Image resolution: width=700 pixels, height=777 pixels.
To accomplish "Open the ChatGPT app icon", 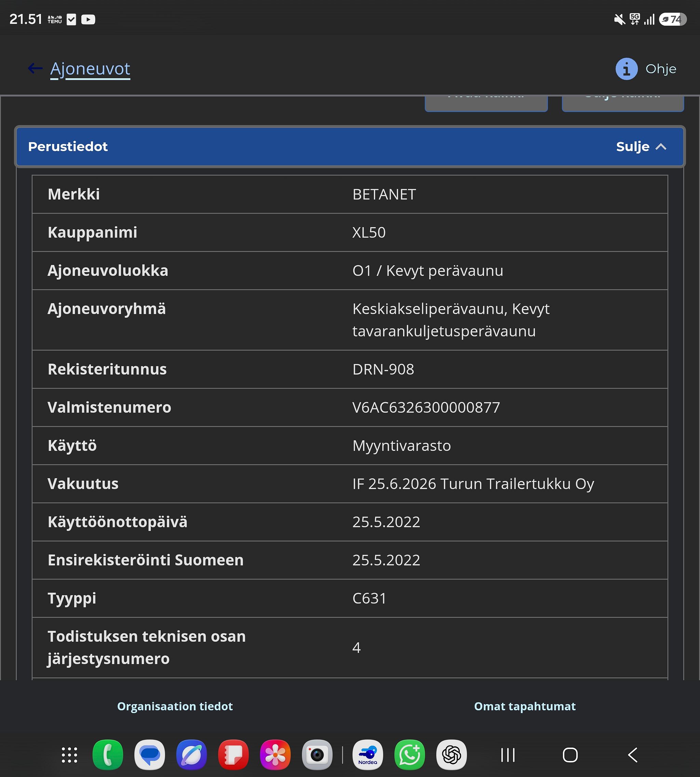I will click(452, 755).
